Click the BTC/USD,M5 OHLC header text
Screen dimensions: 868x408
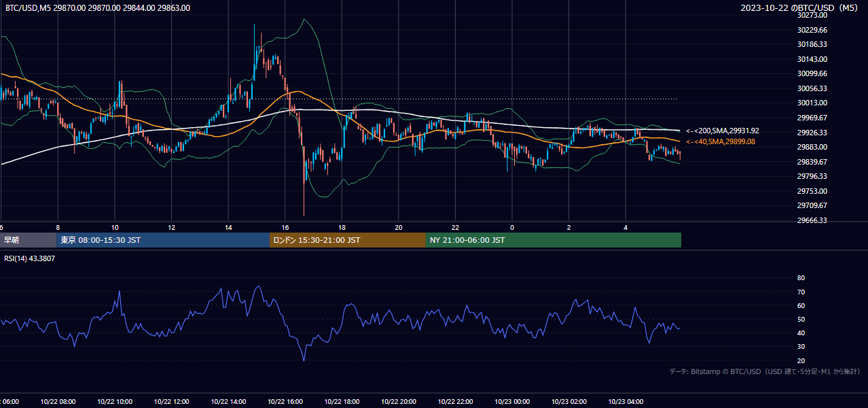[98, 8]
